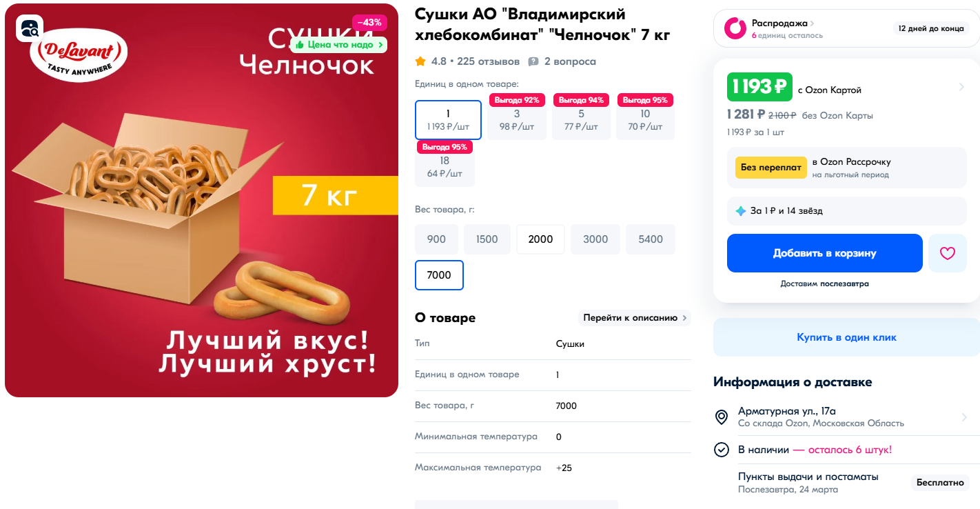The image size is (980, 509).
Task: Select the 5400 g weight variant
Action: click(651, 239)
